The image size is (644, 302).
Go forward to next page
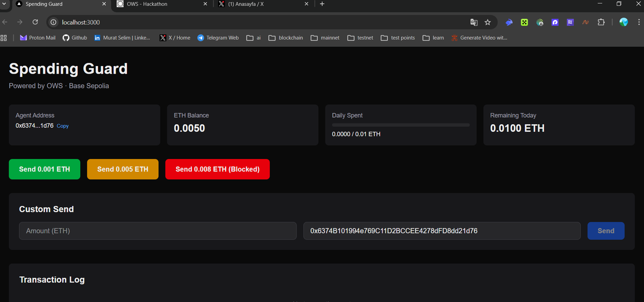(x=20, y=22)
